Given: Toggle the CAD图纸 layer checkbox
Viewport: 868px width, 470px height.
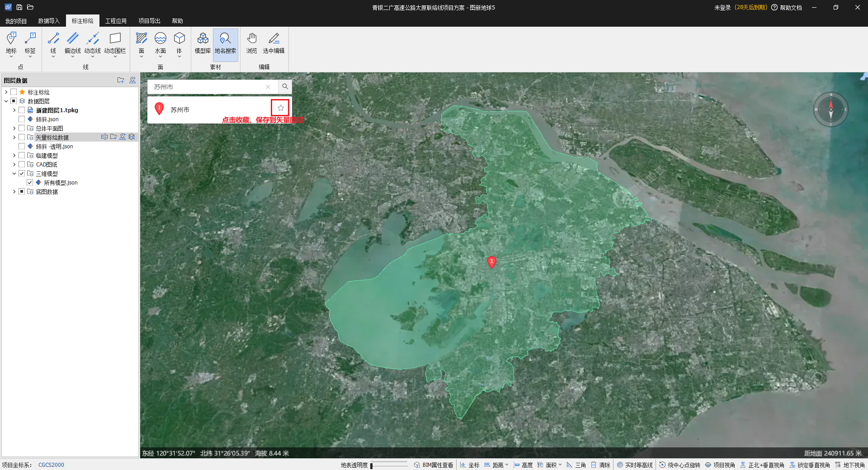Looking at the screenshot, I should 22,165.
